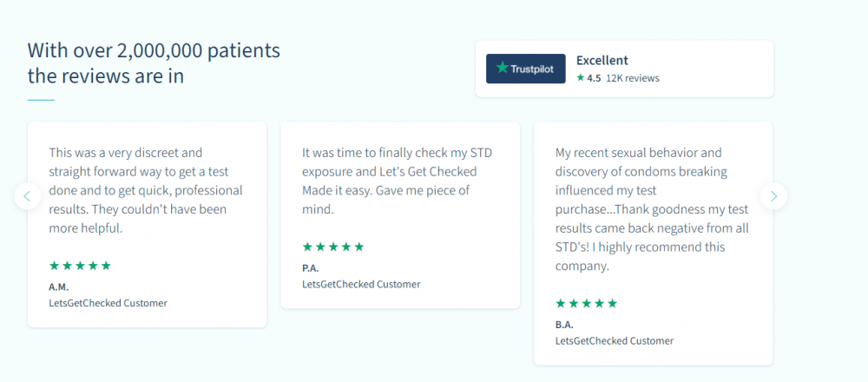Click the green star beside 4.5 rating
Screen dimensions: 868x382
pyautogui.click(x=581, y=77)
